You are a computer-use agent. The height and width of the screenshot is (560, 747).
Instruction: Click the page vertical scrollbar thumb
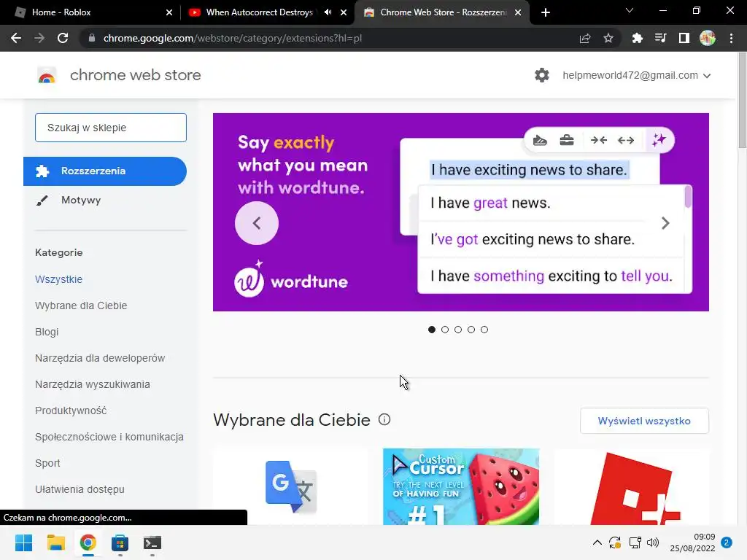point(742,100)
